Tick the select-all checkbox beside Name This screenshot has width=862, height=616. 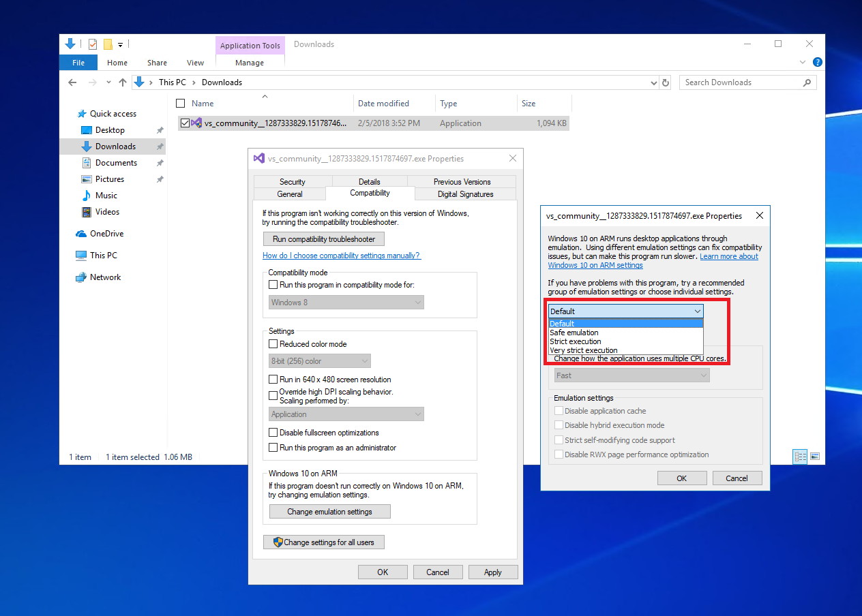pyautogui.click(x=181, y=104)
